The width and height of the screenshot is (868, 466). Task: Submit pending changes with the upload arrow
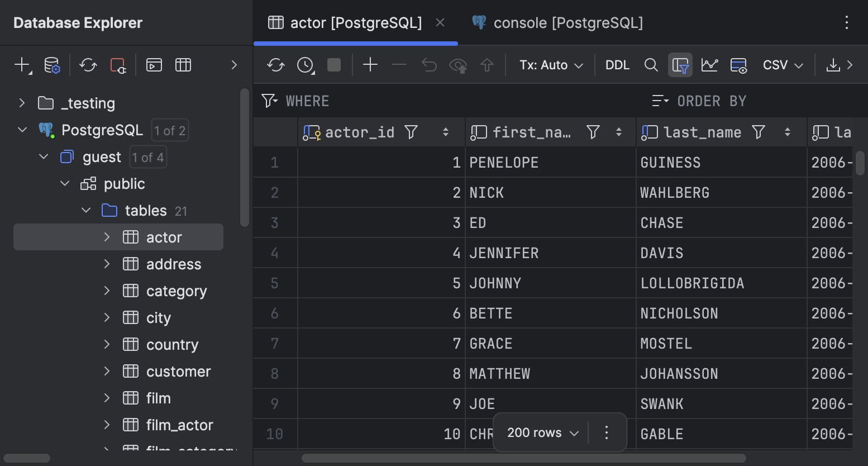coord(487,65)
